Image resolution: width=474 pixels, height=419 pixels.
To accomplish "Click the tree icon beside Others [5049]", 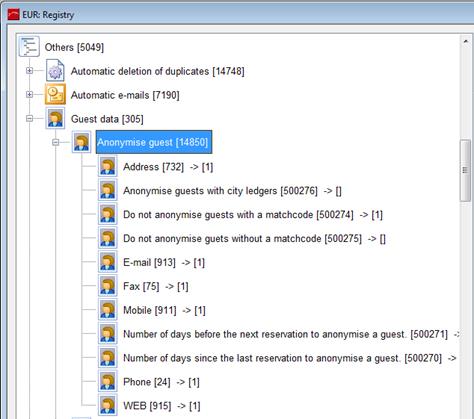I will [x=29, y=46].
